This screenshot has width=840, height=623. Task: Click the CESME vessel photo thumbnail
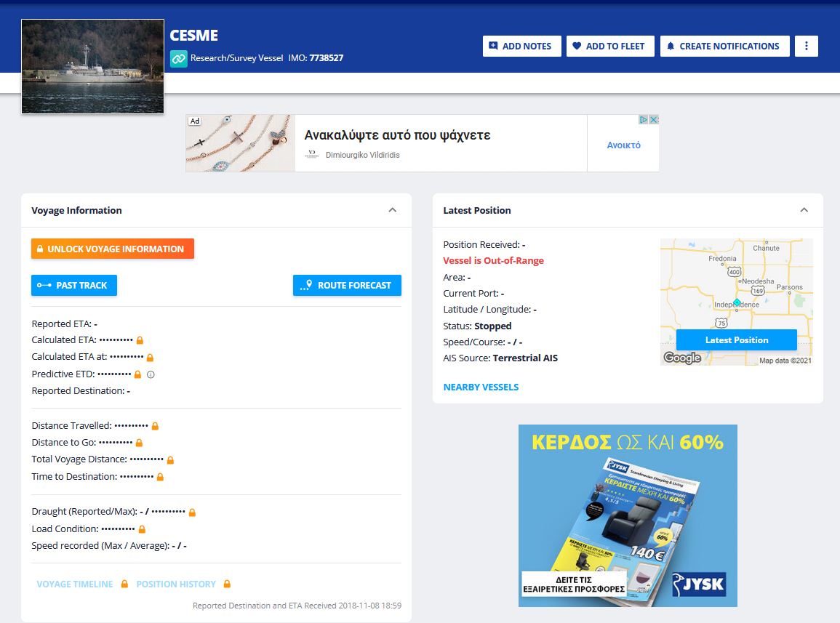[x=92, y=66]
